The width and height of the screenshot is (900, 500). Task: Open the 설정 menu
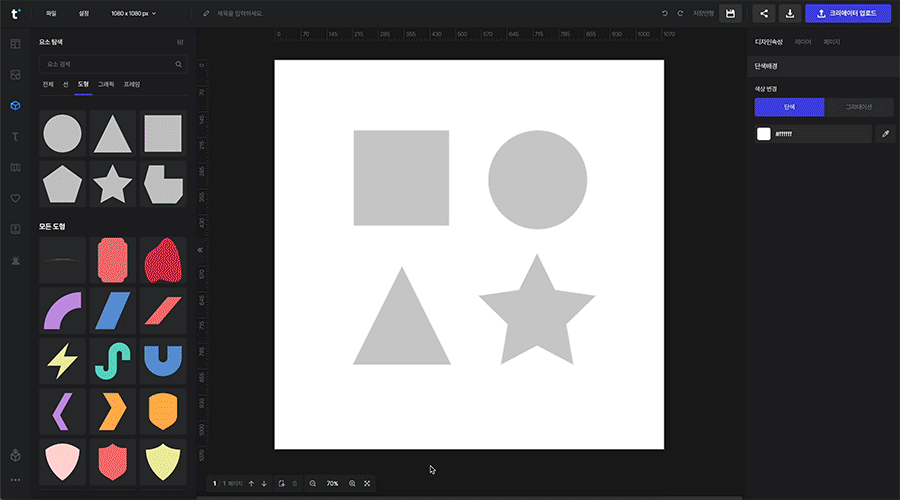click(x=84, y=14)
